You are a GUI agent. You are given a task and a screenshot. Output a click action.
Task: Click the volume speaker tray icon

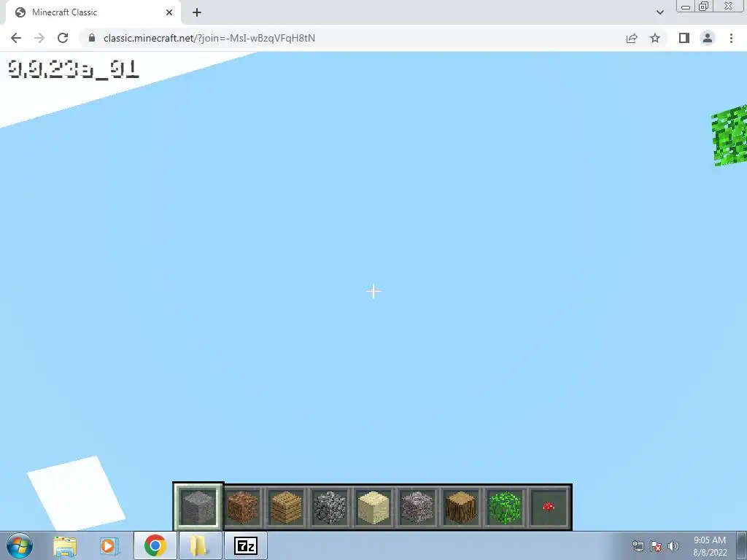pos(673,546)
